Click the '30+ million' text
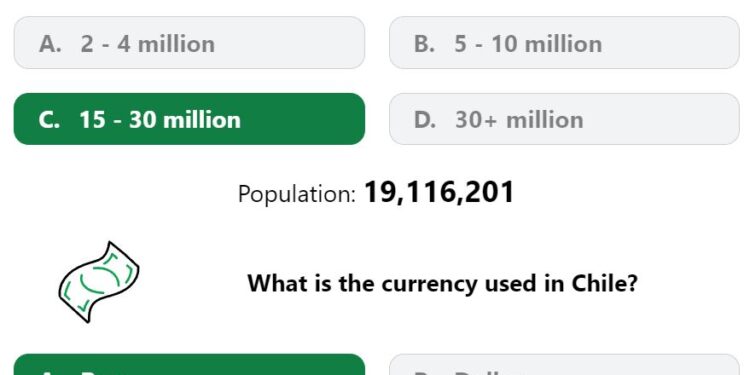The image size is (750, 375). pyautogui.click(x=519, y=120)
